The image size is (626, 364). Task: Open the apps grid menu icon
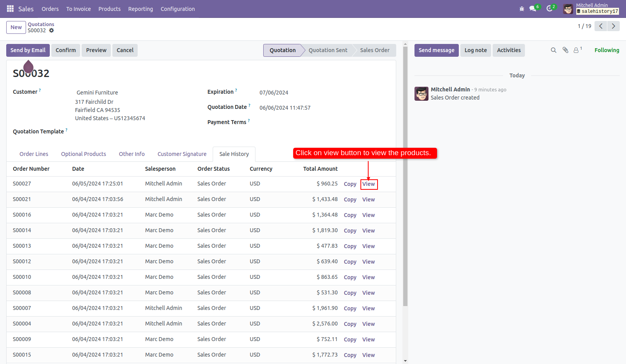pyautogui.click(x=10, y=9)
